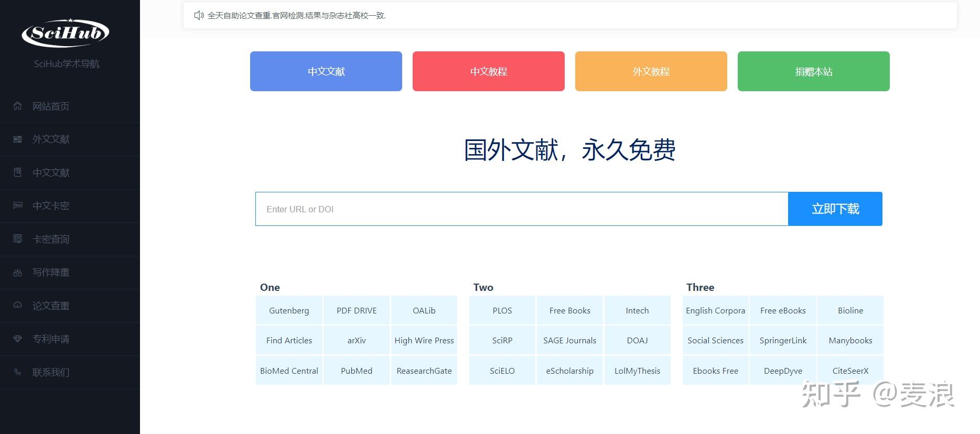Open the DeepDyve link

click(783, 371)
